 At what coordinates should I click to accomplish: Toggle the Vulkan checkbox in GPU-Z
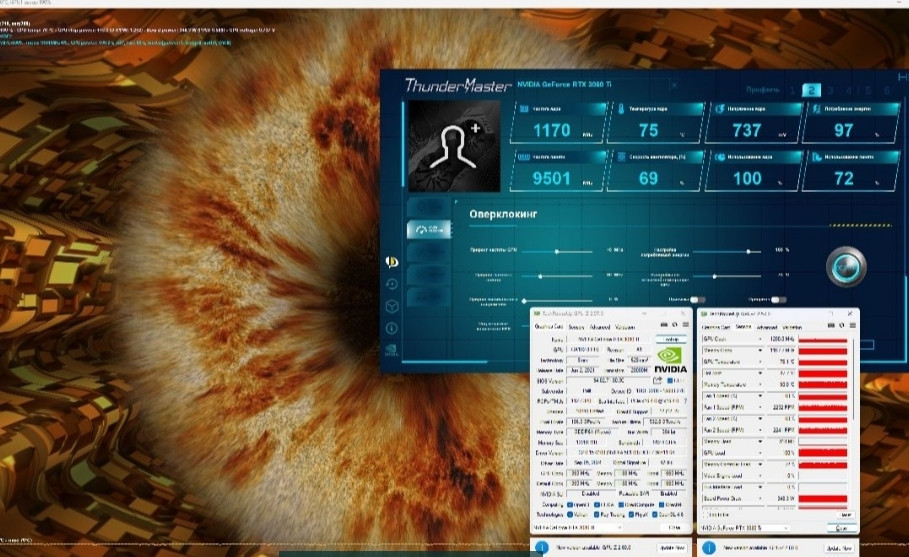570,515
